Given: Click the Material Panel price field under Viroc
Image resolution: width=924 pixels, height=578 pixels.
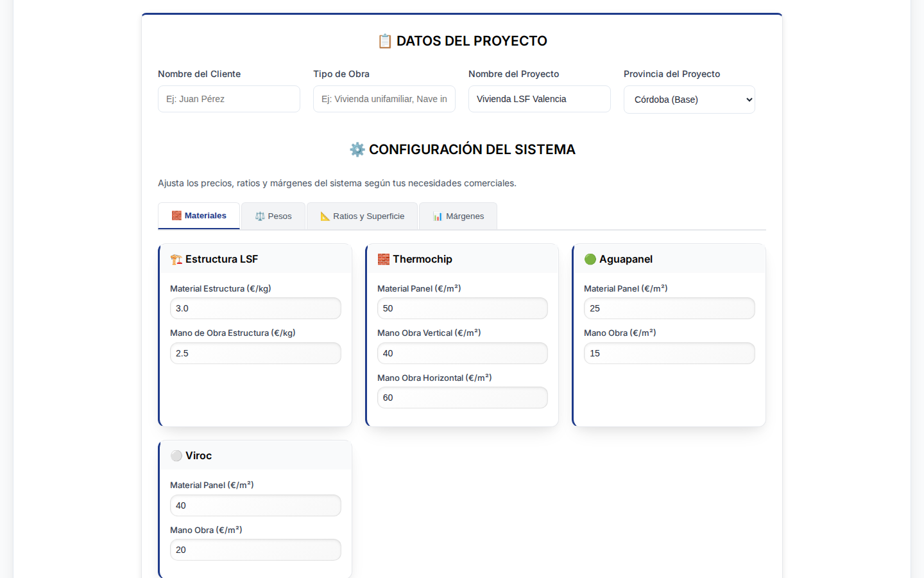Looking at the screenshot, I should coord(255,505).
